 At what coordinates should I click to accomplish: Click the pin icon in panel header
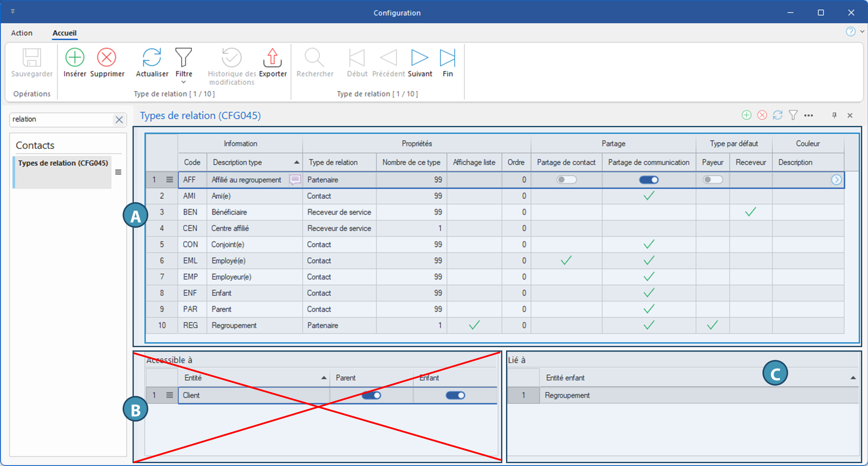click(834, 116)
